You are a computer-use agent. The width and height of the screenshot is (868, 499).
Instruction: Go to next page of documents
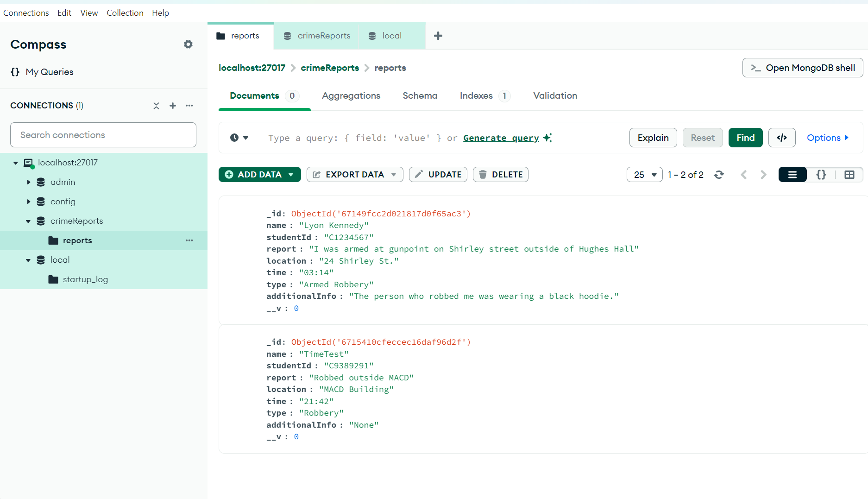tap(763, 175)
